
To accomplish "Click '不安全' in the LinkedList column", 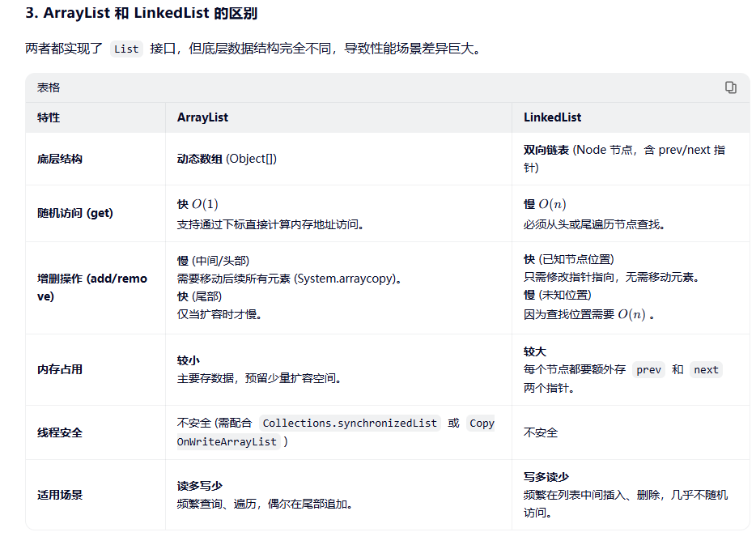I will pos(541,432).
